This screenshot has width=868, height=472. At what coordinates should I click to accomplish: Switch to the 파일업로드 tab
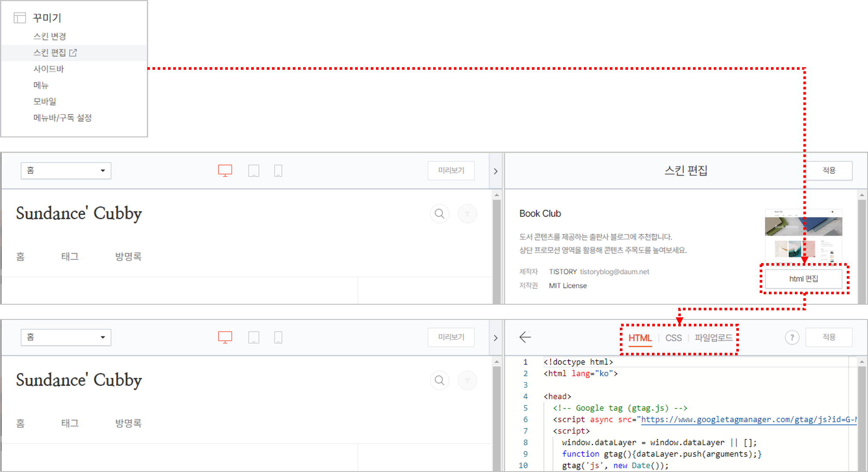(713, 338)
